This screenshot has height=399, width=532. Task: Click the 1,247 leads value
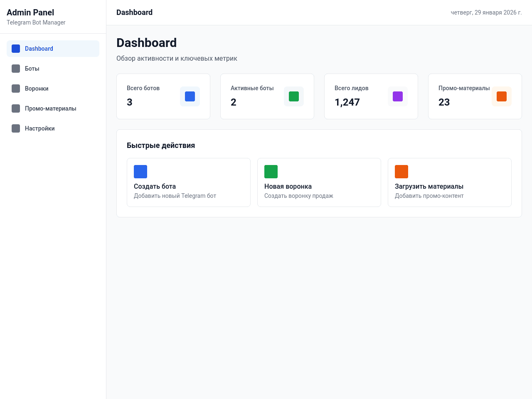(347, 102)
